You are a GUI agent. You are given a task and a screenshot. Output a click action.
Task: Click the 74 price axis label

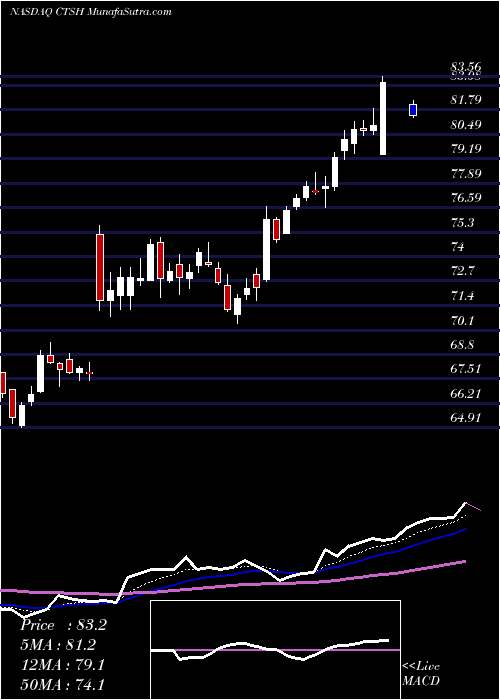point(459,246)
